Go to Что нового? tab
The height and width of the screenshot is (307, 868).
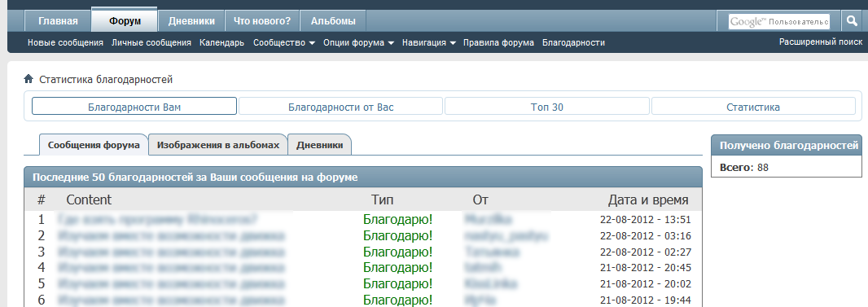click(x=262, y=21)
